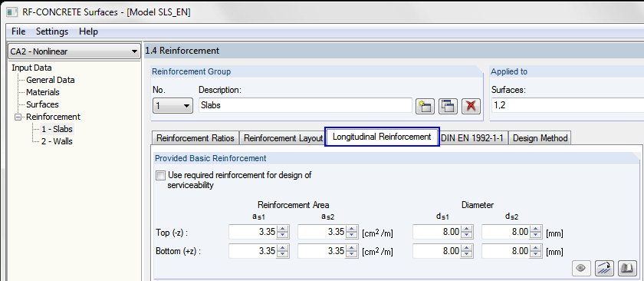Open the Help menu
644x281 pixels.
point(88,31)
